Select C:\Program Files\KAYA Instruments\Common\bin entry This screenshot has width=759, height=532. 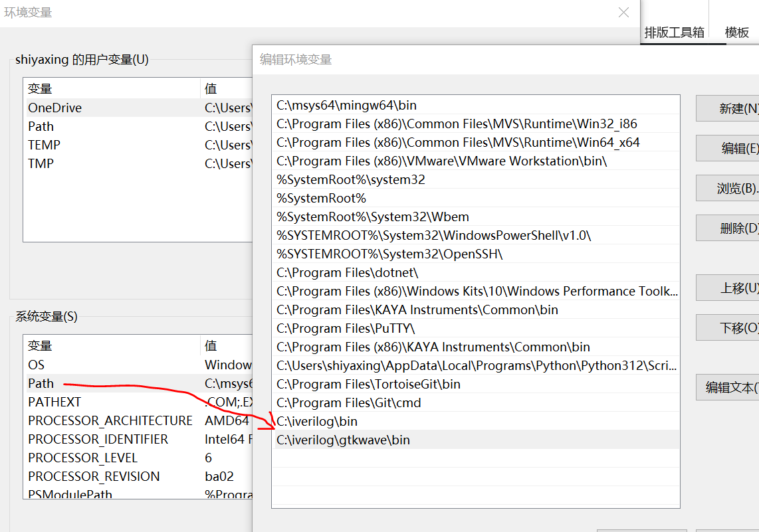[x=476, y=310]
